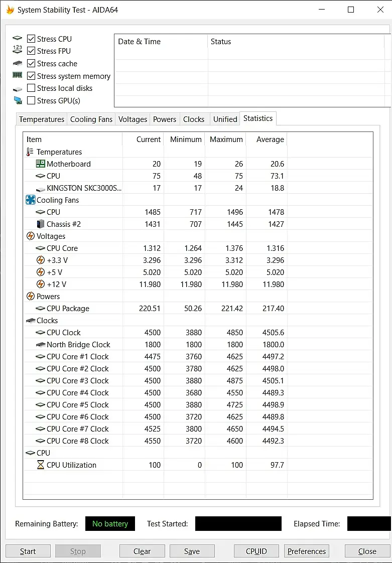This screenshot has width=392, height=563.
Task: Uncheck the Stress cache checkbox
Action: click(x=31, y=64)
